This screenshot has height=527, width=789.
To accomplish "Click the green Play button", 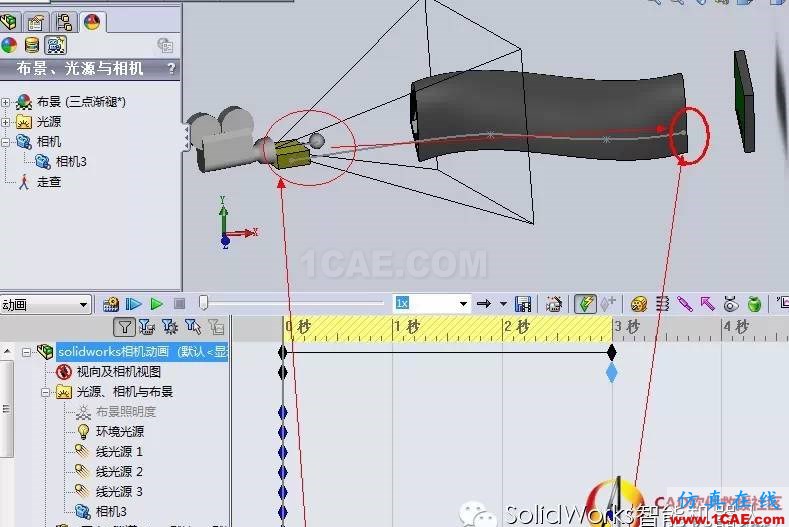I will (x=156, y=304).
